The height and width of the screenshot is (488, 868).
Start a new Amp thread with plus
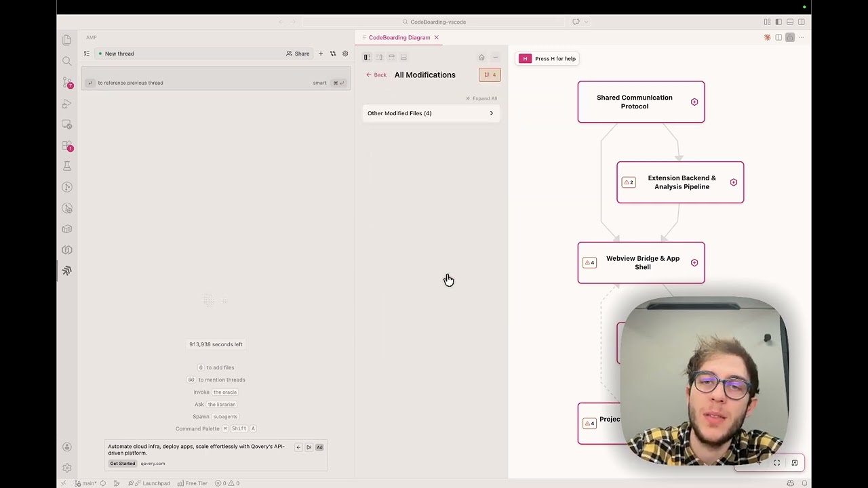(x=321, y=54)
